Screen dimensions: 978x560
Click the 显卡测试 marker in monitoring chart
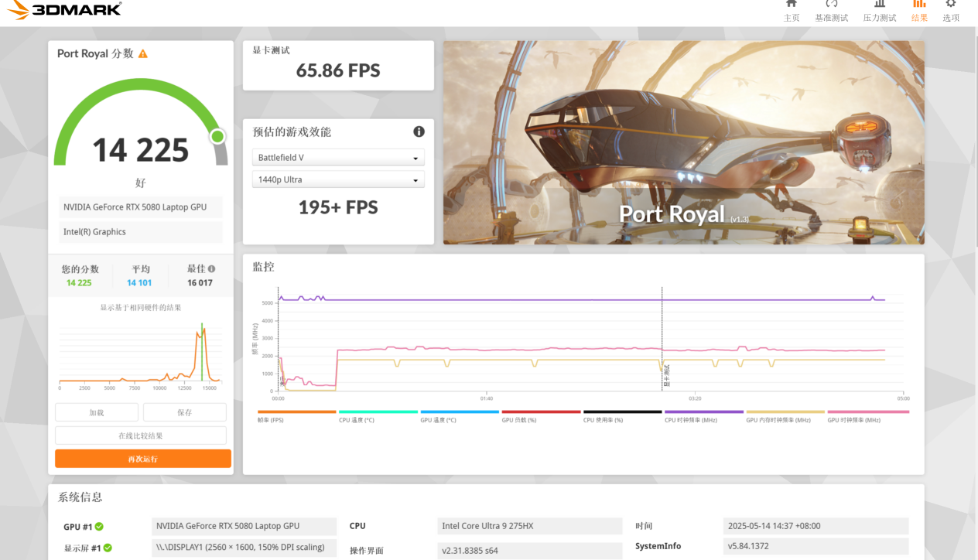pyautogui.click(x=666, y=377)
